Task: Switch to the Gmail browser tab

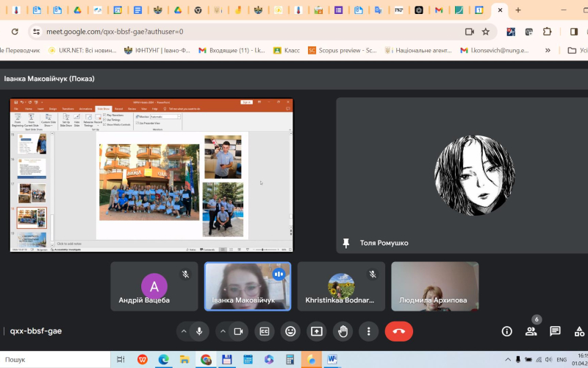Action: tap(438, 10)
